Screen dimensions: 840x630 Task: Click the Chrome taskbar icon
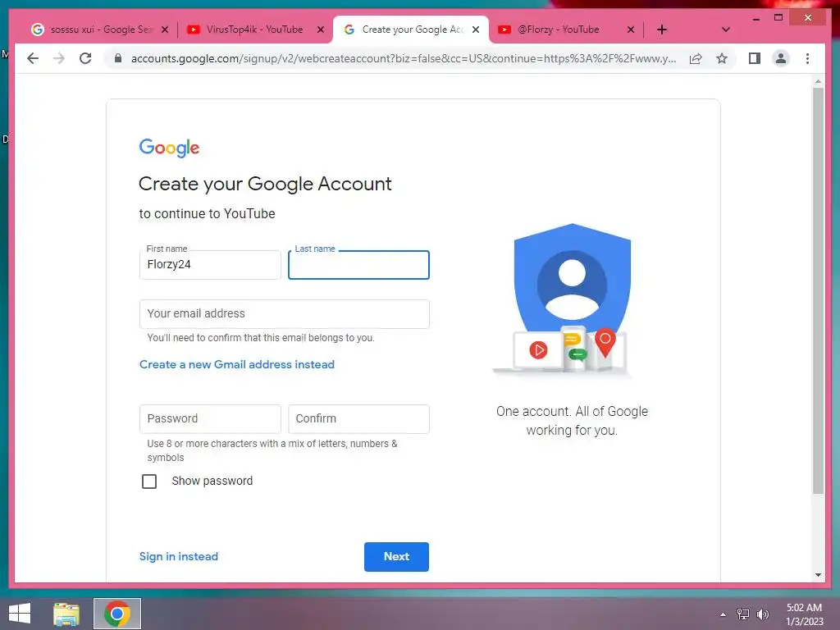117,614
